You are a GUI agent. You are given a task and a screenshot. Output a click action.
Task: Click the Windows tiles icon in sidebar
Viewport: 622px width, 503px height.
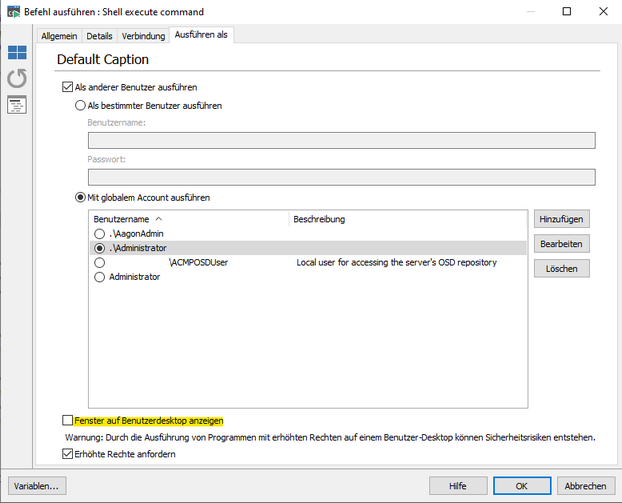pyautogui.click(x=17, y=52)
